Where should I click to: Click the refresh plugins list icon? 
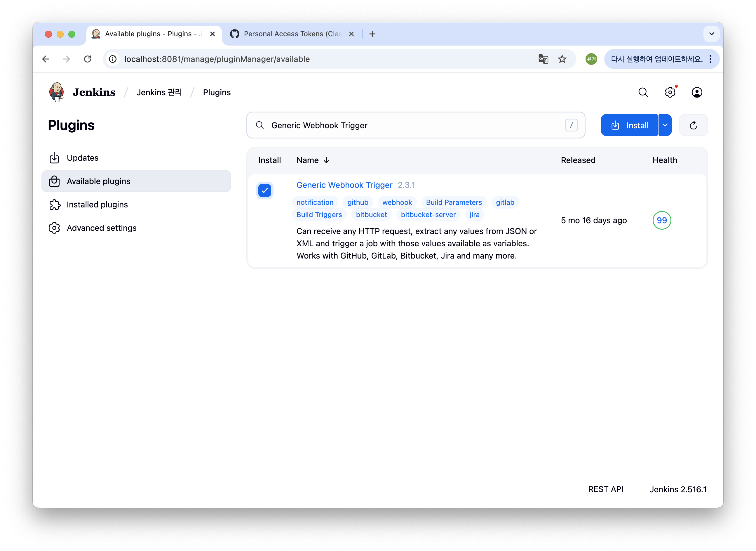pyautogui.click(x=693, y=125)
